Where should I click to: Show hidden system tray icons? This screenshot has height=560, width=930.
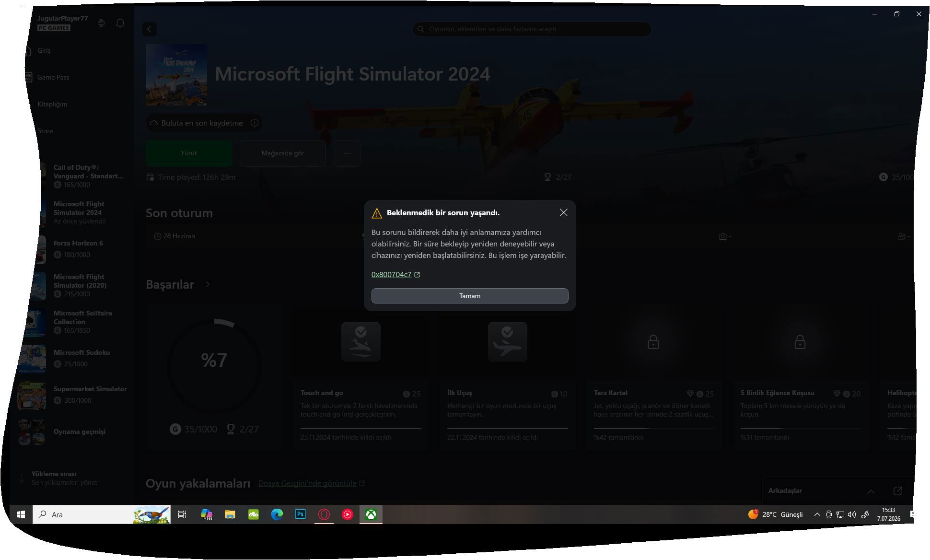[817, 514]
